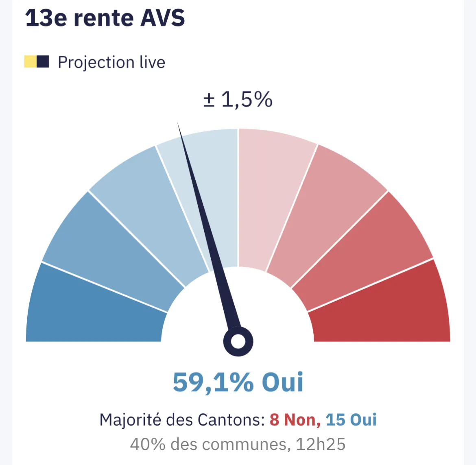Click the "13e rente AVS" title
The image size is (476, 465).
click(105, 18)
